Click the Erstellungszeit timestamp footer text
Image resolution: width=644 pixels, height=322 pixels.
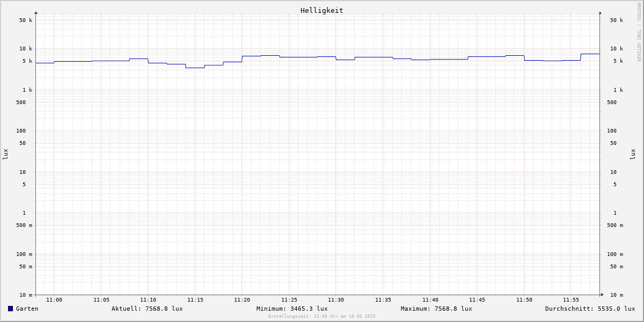coord(322,317)
